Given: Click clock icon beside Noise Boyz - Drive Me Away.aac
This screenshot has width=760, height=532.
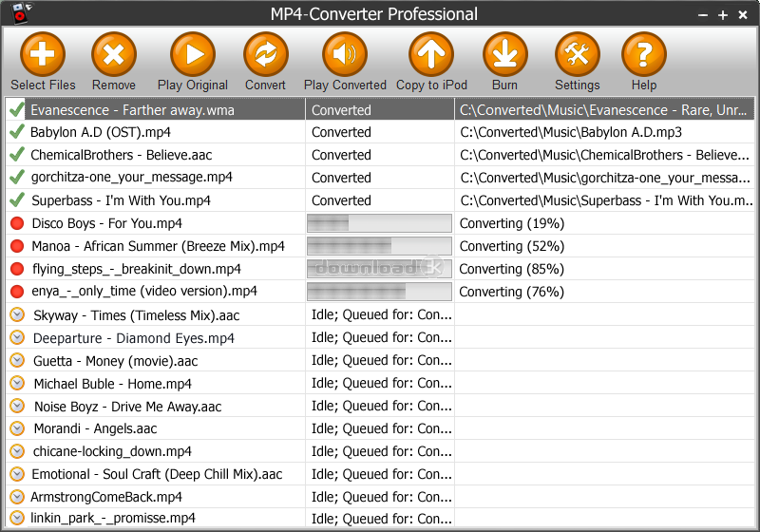Looking at the screenshot, I should pyautogui.click(x=17, y=406).
